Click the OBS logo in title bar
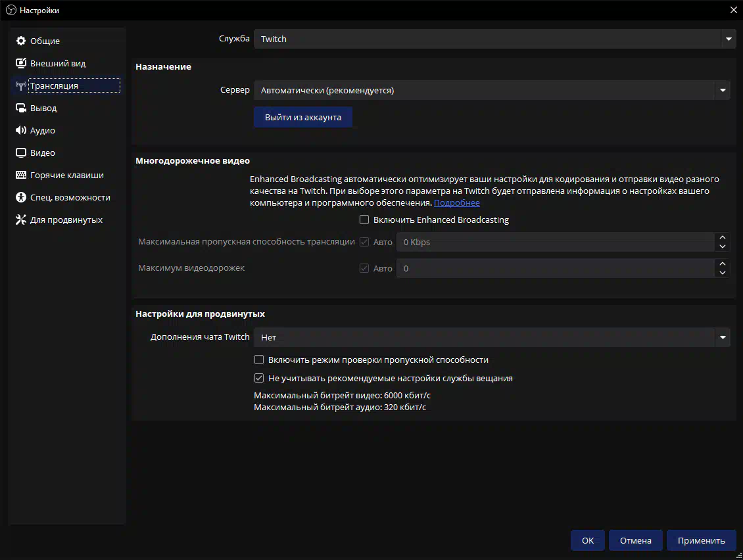 (11, 10)
